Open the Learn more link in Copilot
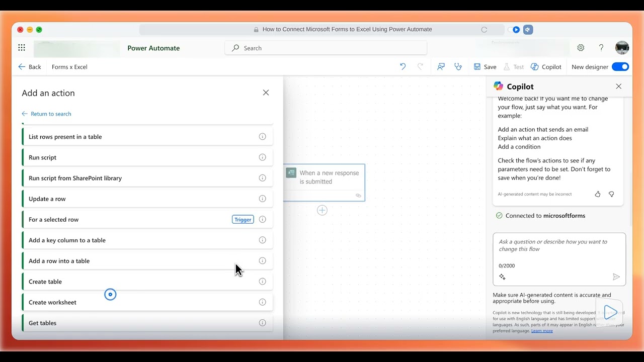The width and height of the screenshot is (644, 362). pyautogui.click(x=542, y=331)
